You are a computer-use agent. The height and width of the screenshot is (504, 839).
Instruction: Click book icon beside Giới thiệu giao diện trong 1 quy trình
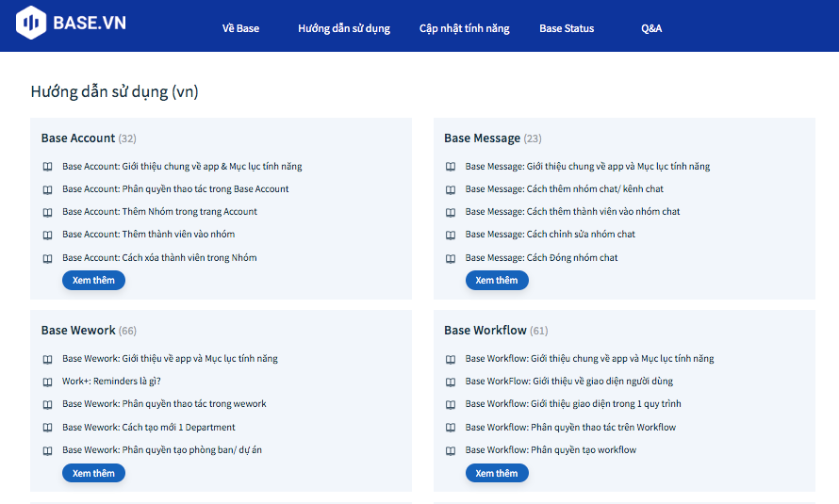(x=451, y=404)
